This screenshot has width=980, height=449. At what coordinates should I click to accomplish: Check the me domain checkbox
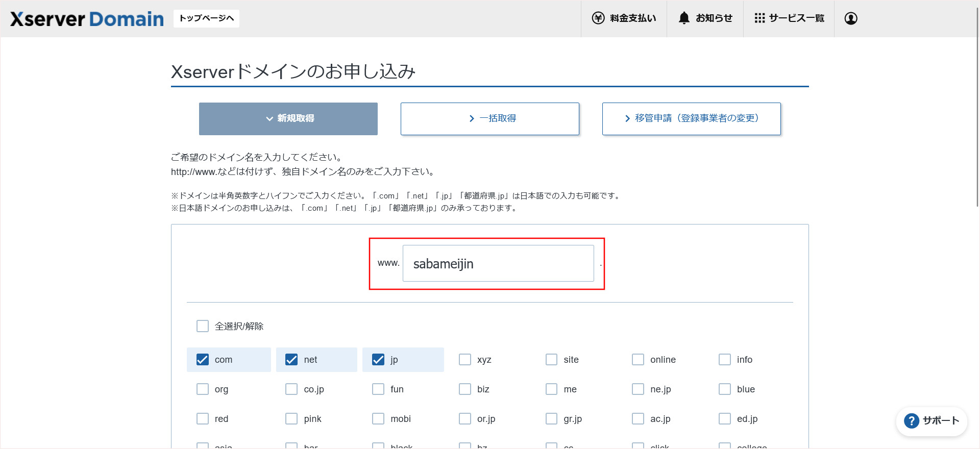tap(552, 389)
